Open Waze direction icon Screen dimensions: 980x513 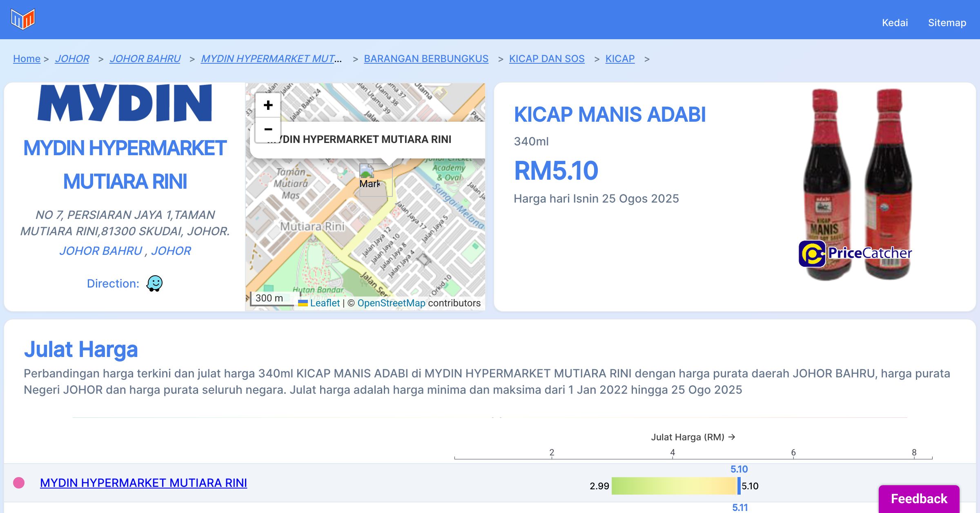click(154, 283)
